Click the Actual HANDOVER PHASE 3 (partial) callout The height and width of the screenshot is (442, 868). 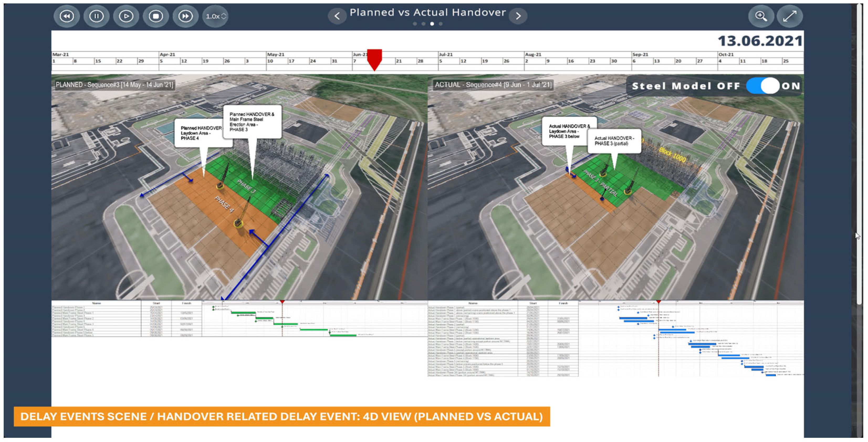pos(614,141)
